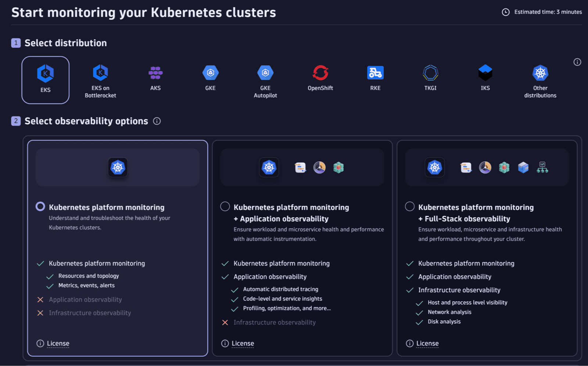The height and width of the screenshot is (366, 588).
Task: Enable the Full-Stack observability option
Action: pyautogui.click(x=410, y=206)
